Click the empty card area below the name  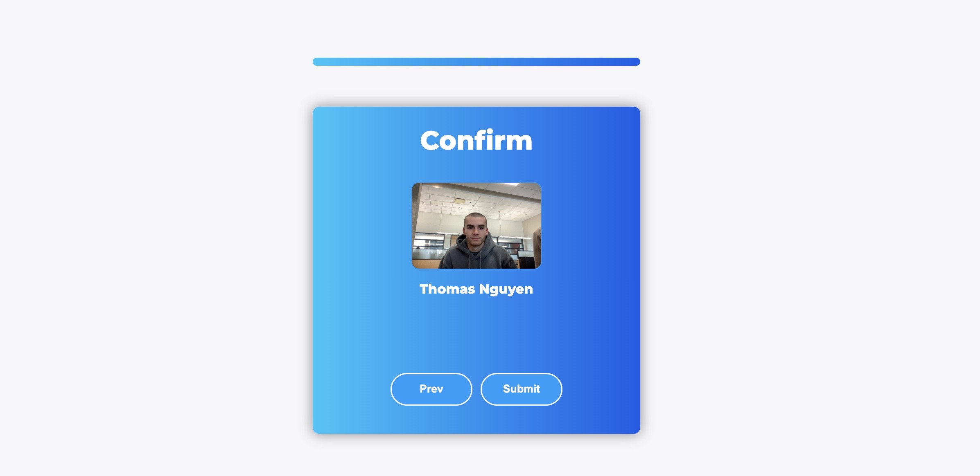tap(476, 333)
